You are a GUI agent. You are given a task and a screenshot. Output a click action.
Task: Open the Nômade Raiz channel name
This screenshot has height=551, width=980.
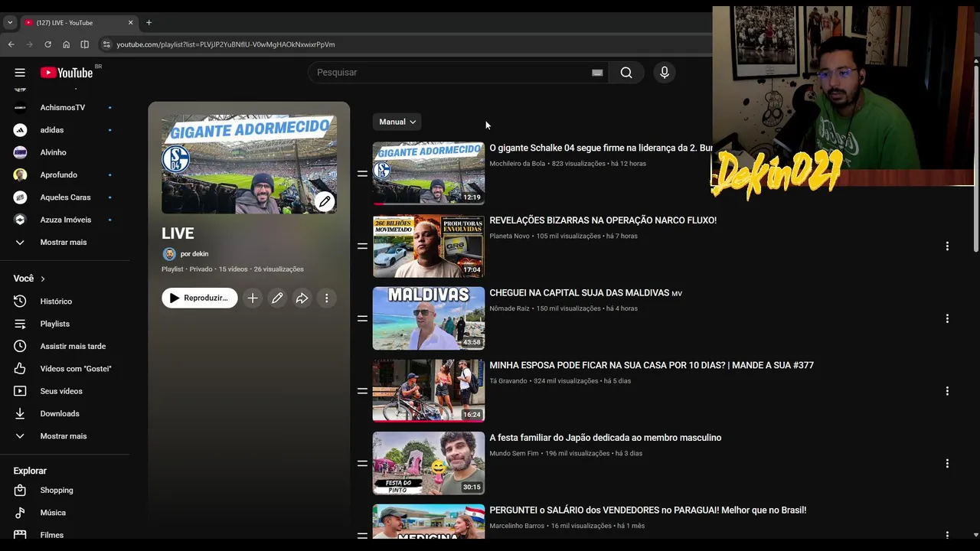point(508,308)
